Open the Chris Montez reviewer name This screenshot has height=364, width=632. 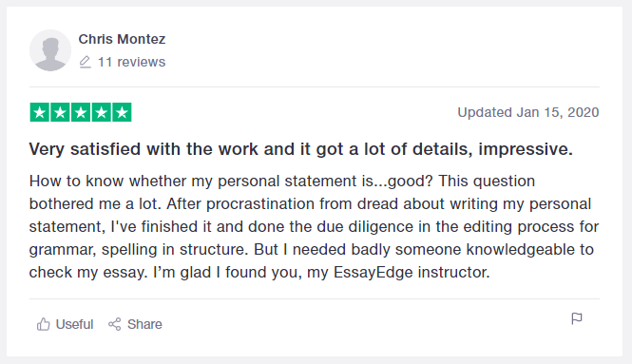pyautogui.click(x=122, y=39)
